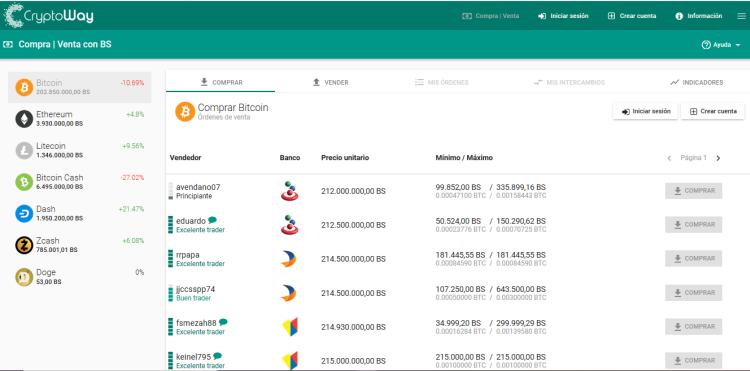Open vendor jjccsspp74 profile
This screenshot has width=750, height=371.
point(196,289)
